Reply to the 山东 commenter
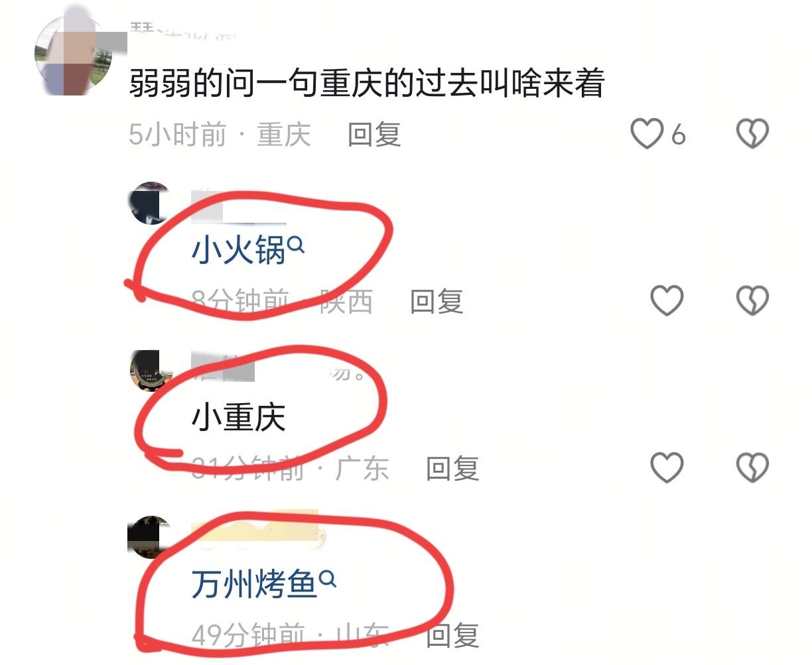Image resolution: width=812 pixels, height=665 pixels. [x=452, y=636]
